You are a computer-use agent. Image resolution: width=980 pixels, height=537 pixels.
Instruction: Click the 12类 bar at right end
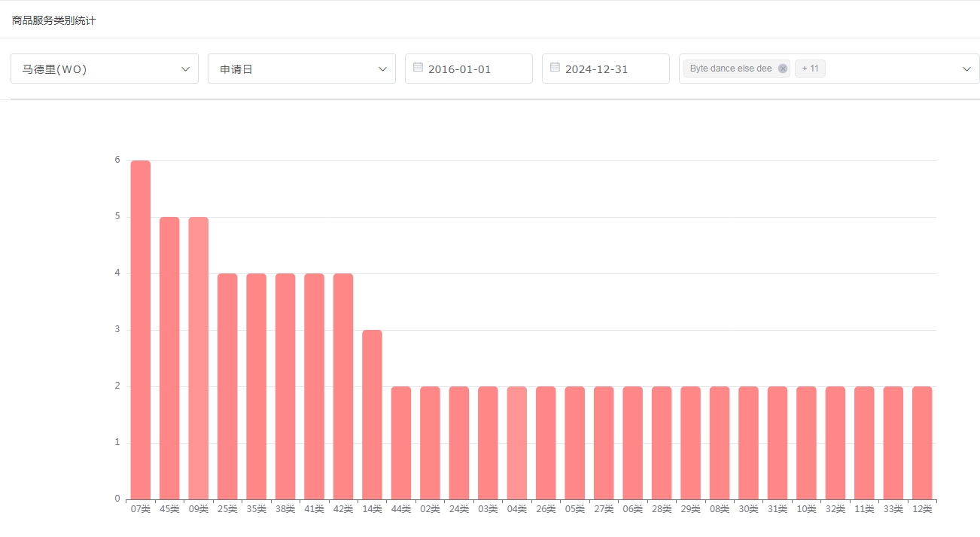(922, 443)
